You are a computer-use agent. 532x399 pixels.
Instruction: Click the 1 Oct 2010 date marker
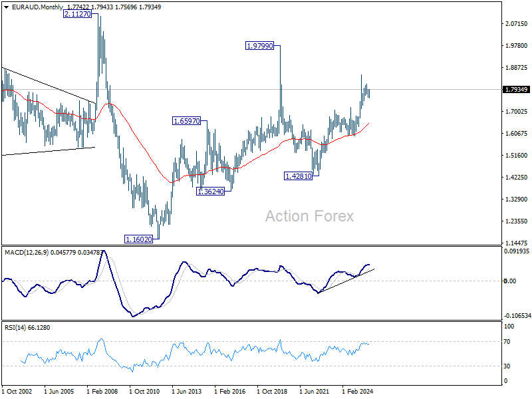(144, 391)
